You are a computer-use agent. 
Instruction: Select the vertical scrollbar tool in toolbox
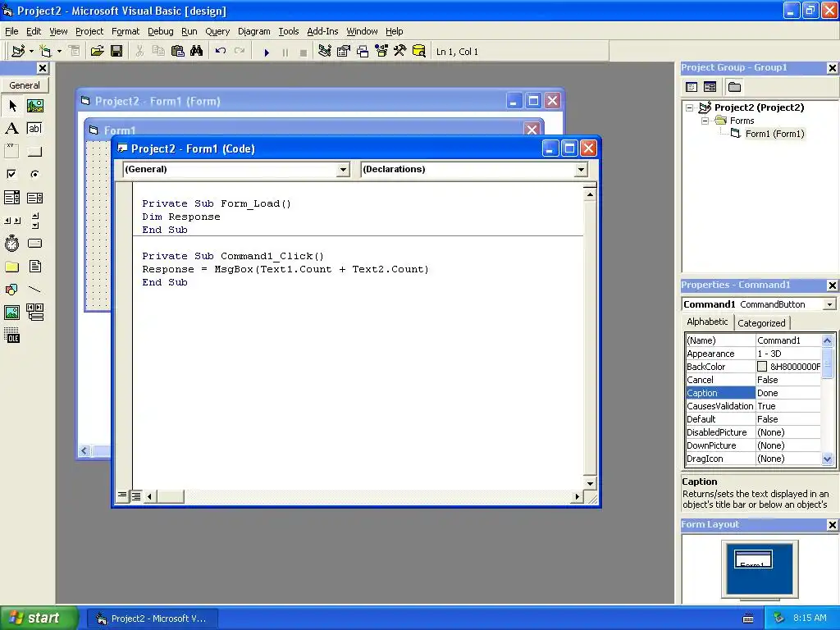[x=34, y=220]
